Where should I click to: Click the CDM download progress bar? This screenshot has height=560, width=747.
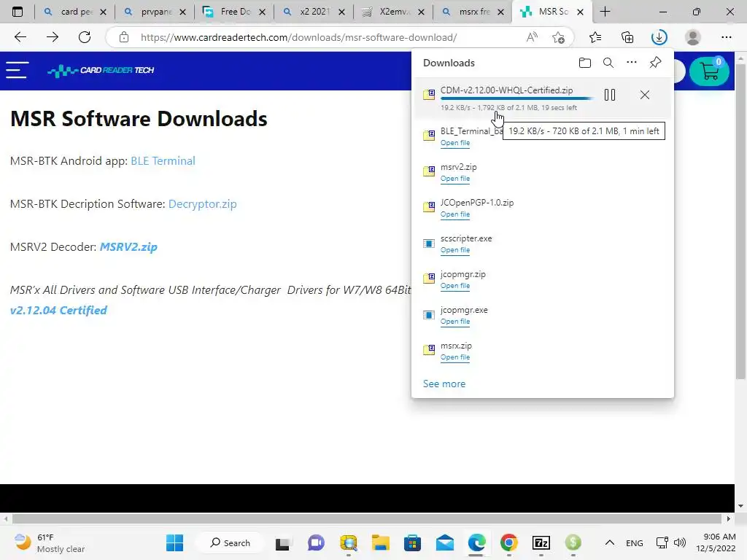pyautogui.click(x=517, y=98)
